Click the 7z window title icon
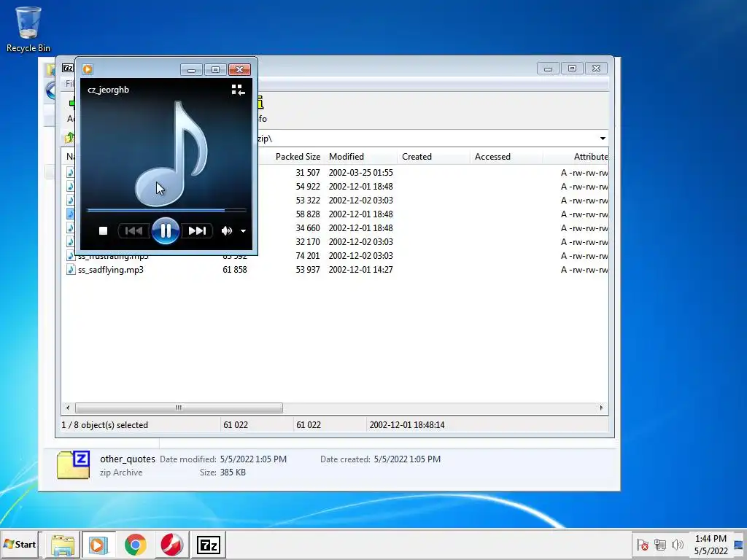Screen dimensions: 747x560 coord(68,68)
